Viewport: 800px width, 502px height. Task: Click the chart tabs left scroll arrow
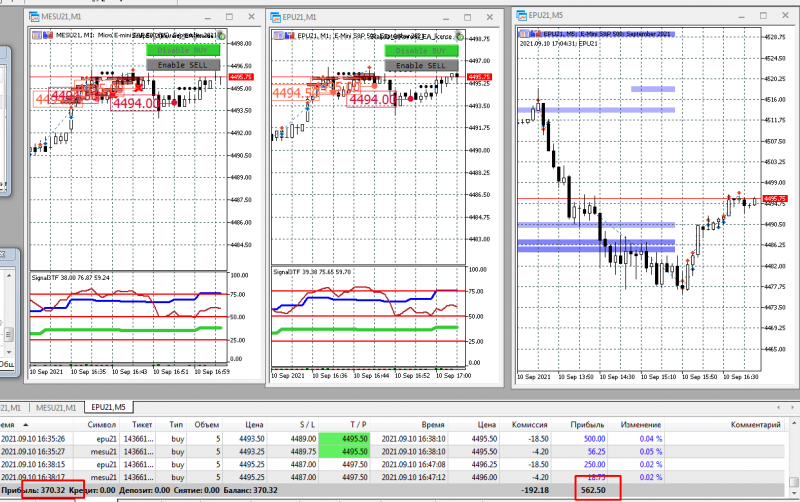779,407
